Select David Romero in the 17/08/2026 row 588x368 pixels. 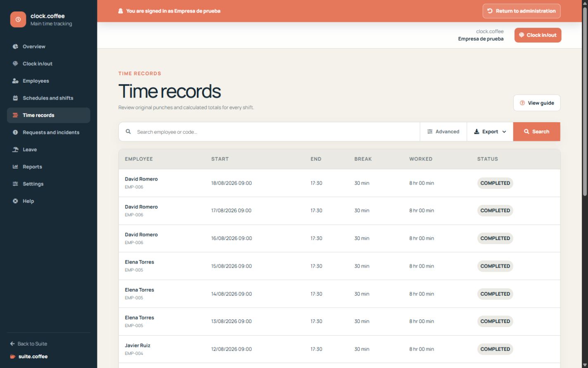click(x=141, y=207)
